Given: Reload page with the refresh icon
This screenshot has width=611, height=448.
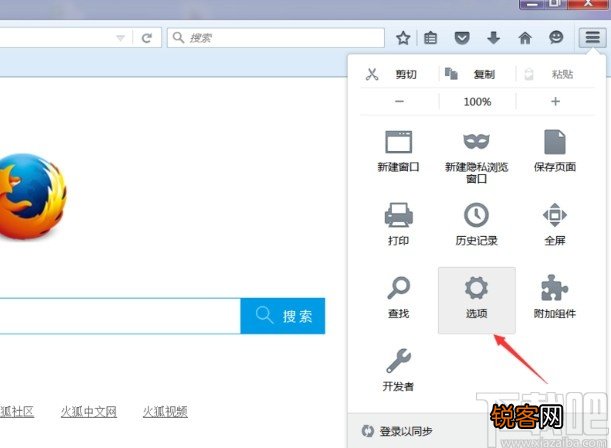Looking at the screenshot, I should pyautogui.click(x=147, y=38).
